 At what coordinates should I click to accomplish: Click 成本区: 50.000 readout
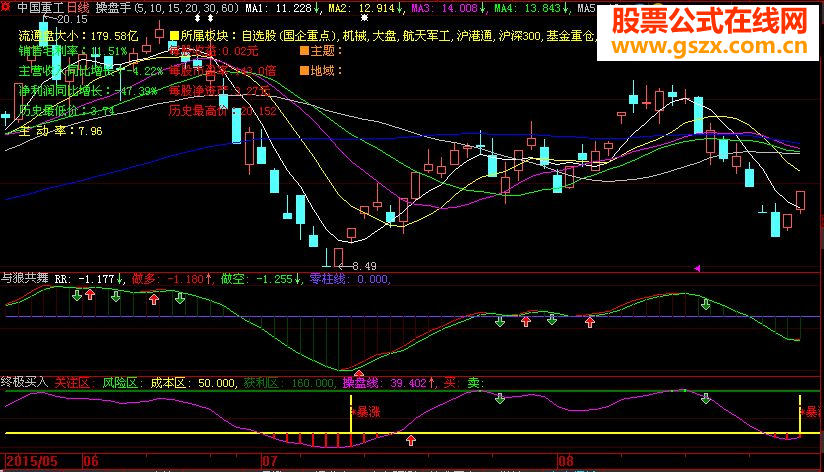pos(194,383)
